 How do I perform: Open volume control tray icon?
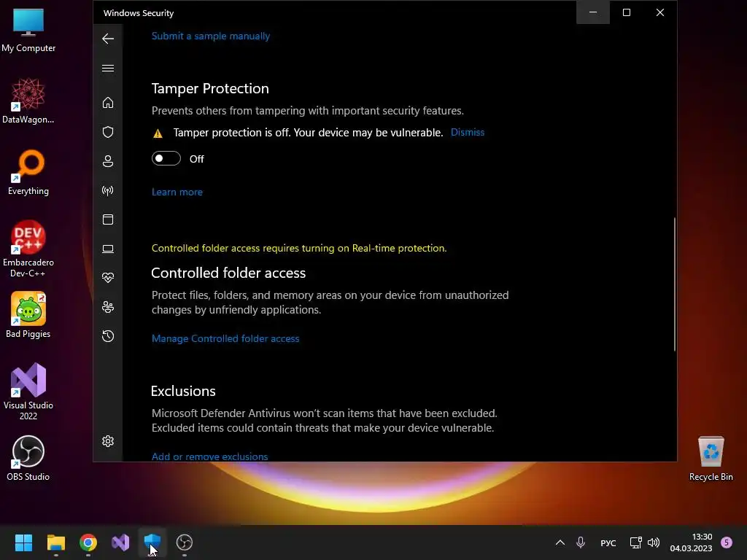coord(654,542)
